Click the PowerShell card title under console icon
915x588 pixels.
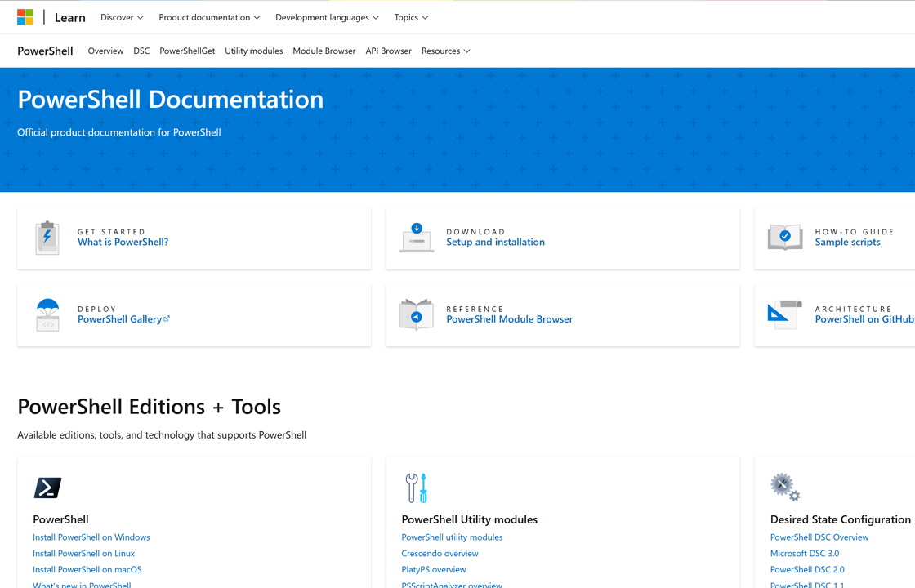coord(60,519)
